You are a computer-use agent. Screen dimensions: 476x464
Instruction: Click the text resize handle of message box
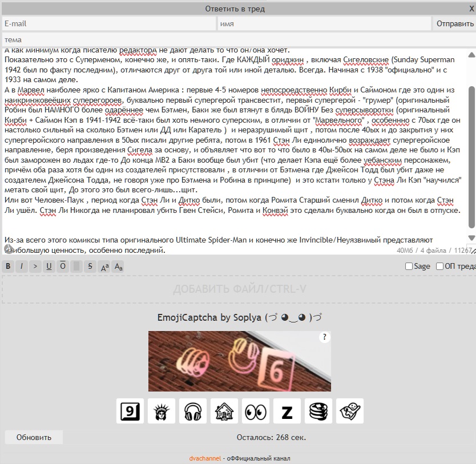click(473, 251)
